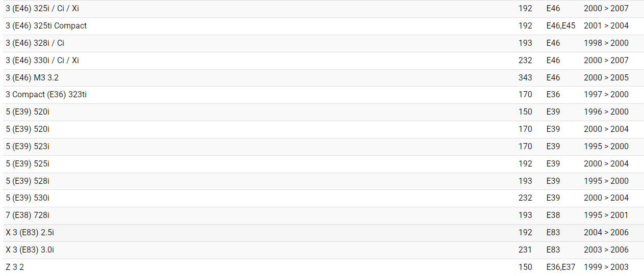Open the X 3 (E83) 3.0i entry

[30, 250]
